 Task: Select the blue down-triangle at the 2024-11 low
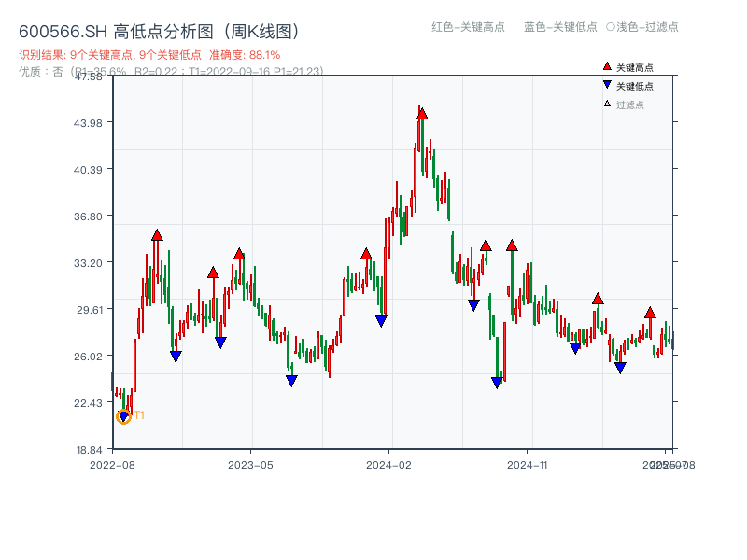[496, 382]
